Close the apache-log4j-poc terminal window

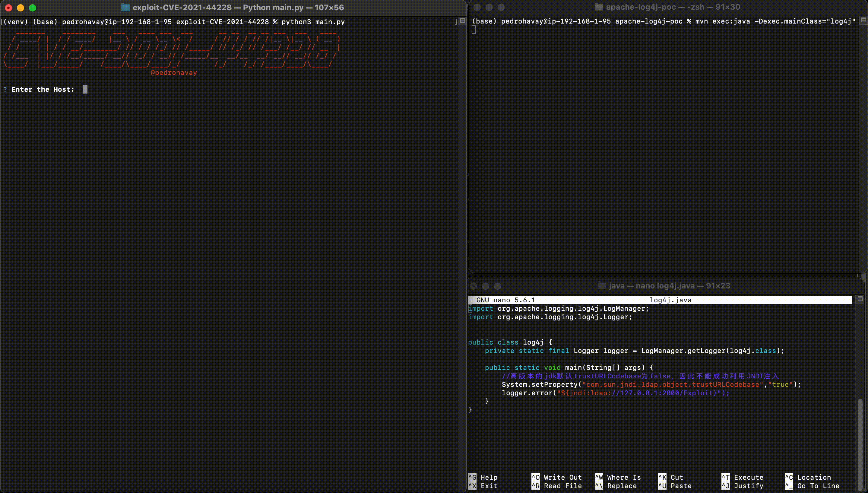click(x=477, y=7)
